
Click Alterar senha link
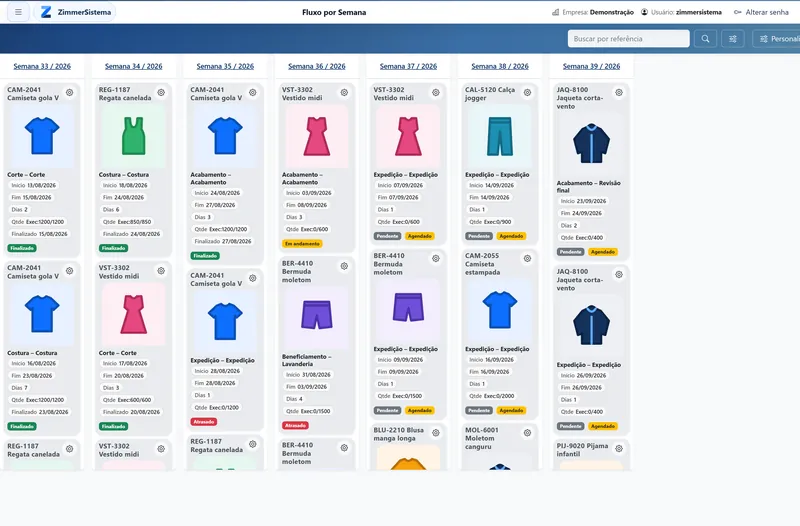(x=761, y=12)
